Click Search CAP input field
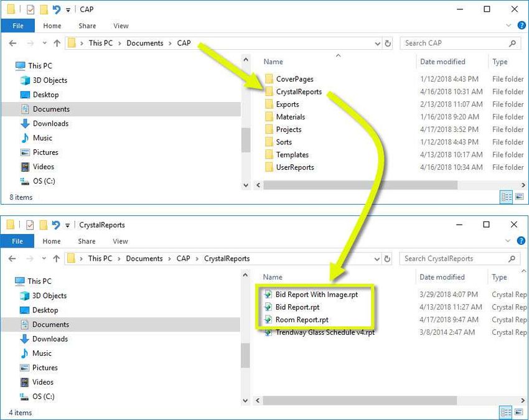Image resolution: width=529 pixels, height=420 pixels. [x=460, y=43]
